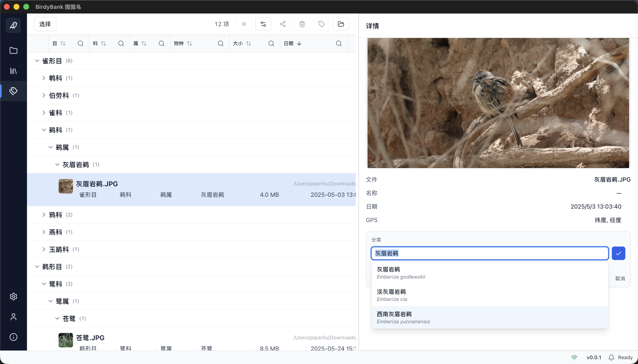Collapse the 苍鹭 species group
Viewport: 638px width, 364px height.
click(57, 318)
